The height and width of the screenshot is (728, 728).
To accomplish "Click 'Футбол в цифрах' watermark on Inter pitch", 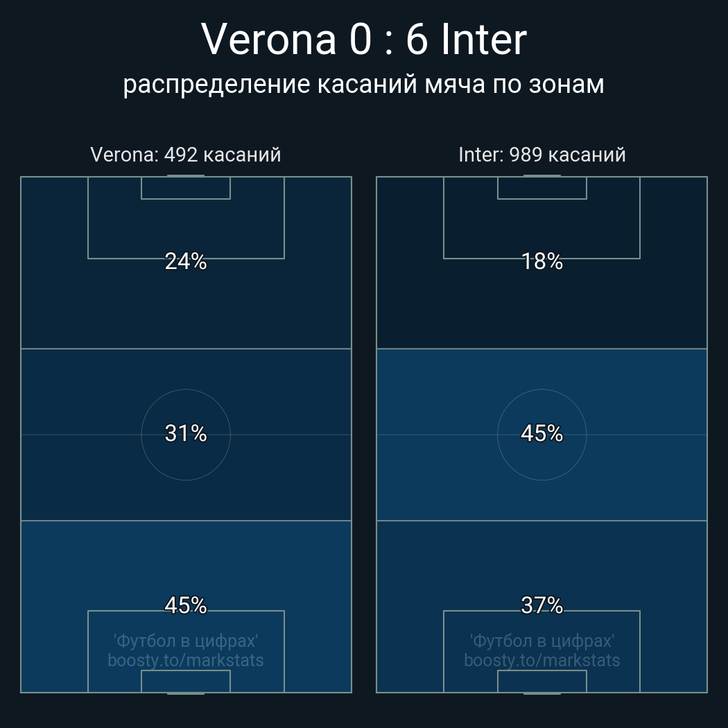I will click(542, 641).
